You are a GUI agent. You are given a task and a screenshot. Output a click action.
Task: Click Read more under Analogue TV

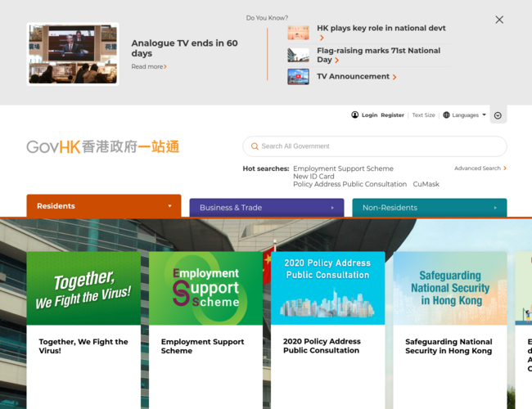point(149,67)
